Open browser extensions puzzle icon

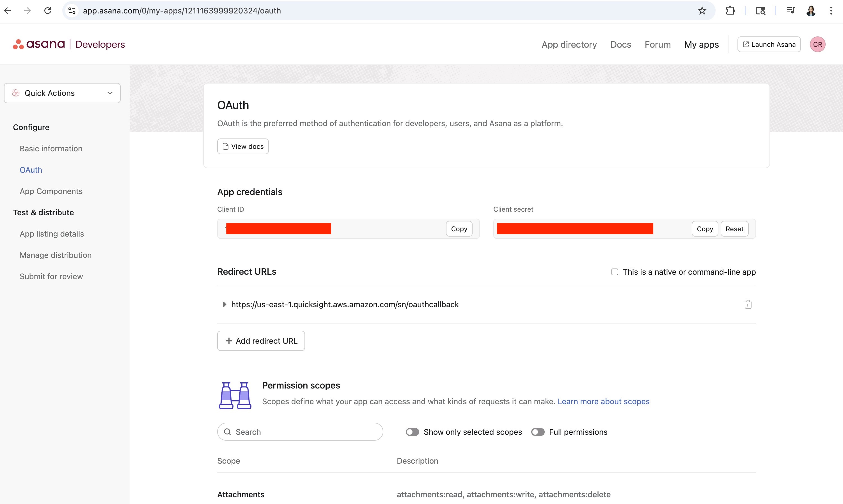point(730,11)
